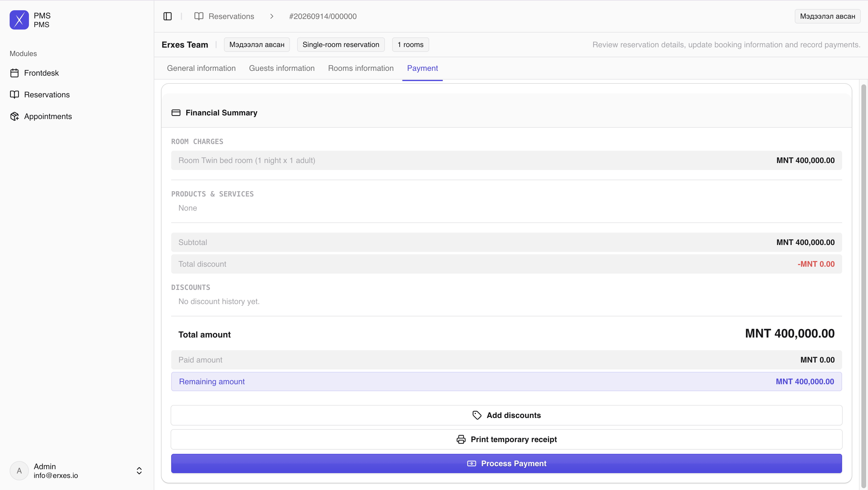Click 'No discount history yet.' text
868x490 pixels.
(219, 301)
